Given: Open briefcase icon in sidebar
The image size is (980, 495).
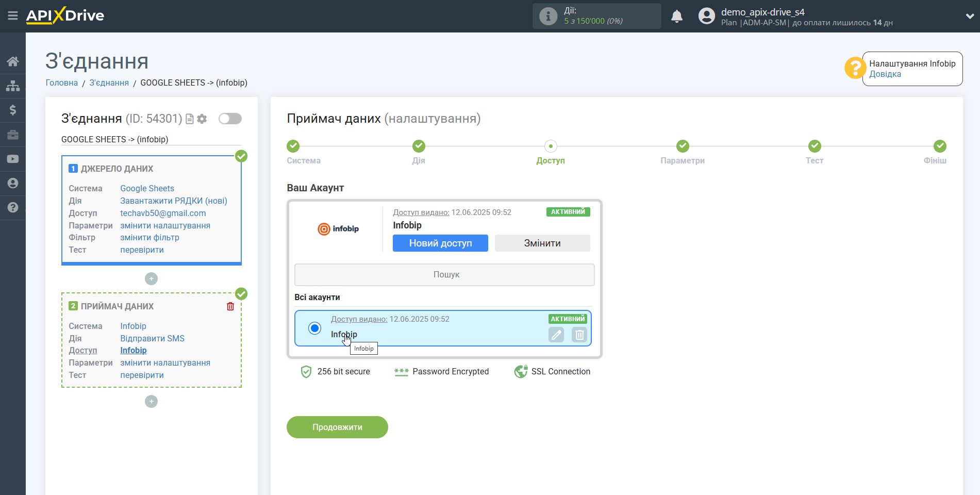Looking at the screenshot, I should click(13, 135).
